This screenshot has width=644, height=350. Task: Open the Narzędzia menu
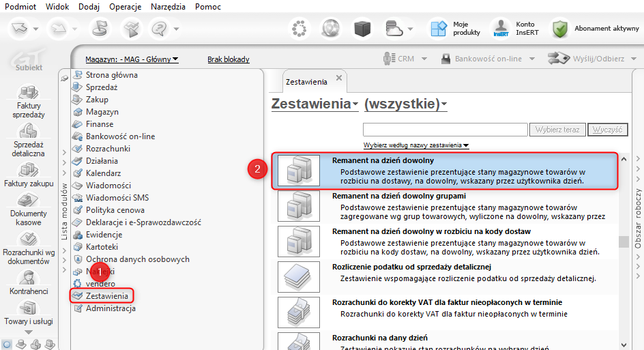click(x=168, y=7)
